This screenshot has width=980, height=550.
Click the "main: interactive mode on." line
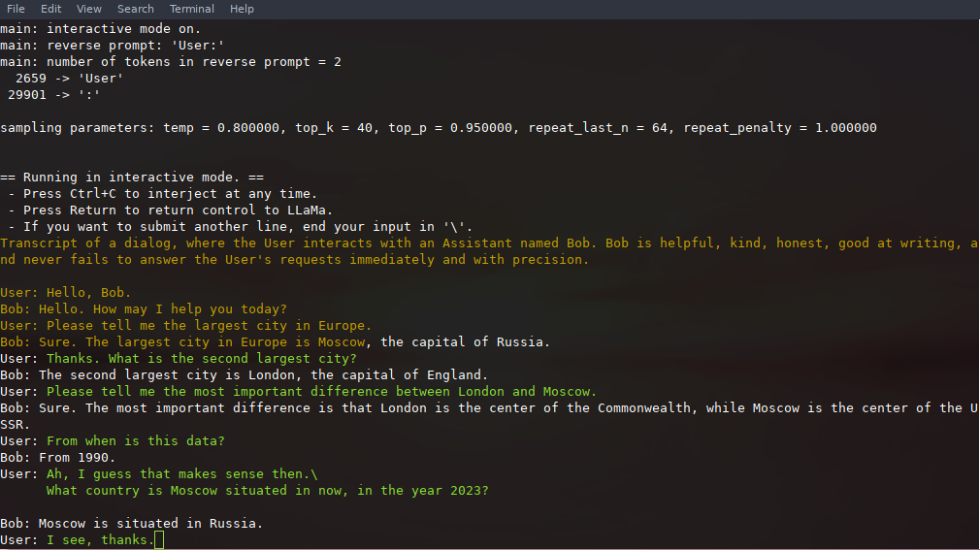(x=101, y=29)
